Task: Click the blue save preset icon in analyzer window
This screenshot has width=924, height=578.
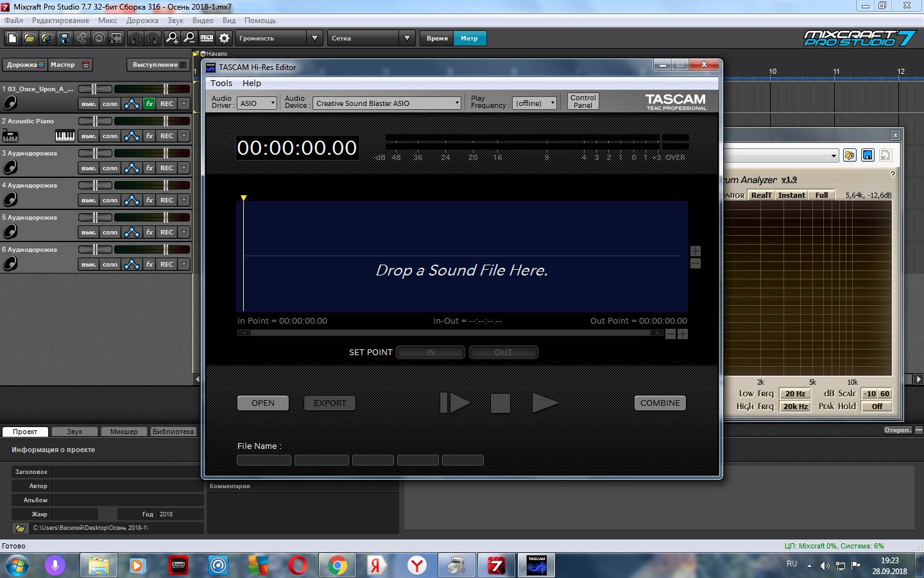Action: pyautogui.click(x=868, y=155)
